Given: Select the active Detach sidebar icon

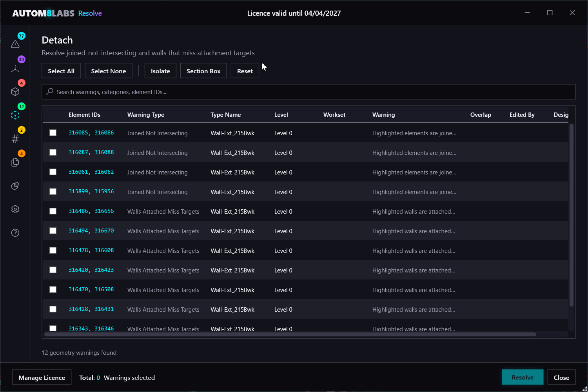Looking at the screenshot, I should point(15,115).
